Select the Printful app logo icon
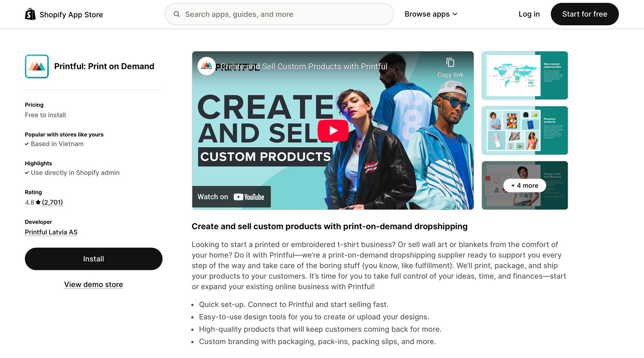The image size is (644, 358). tap(37, 66)
